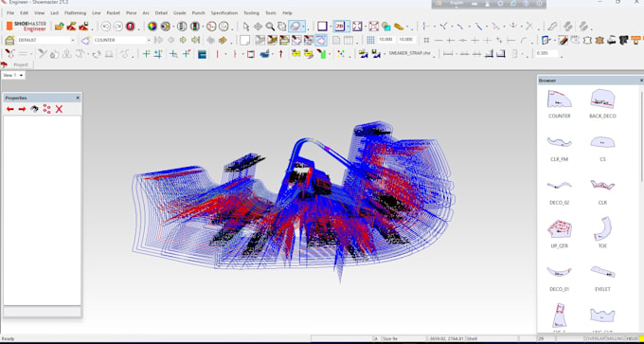
Task: Open the Edit menu
Action: click(25, 13)
